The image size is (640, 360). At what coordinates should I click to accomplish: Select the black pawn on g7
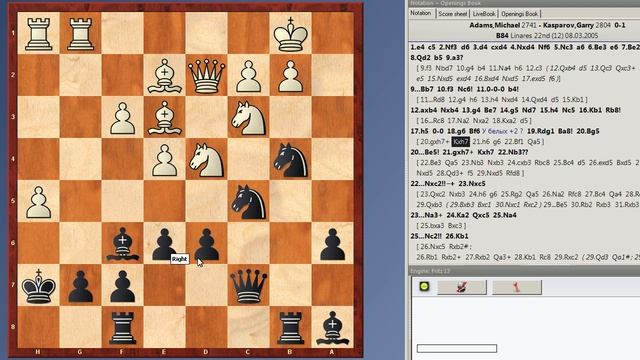[80, 287]
